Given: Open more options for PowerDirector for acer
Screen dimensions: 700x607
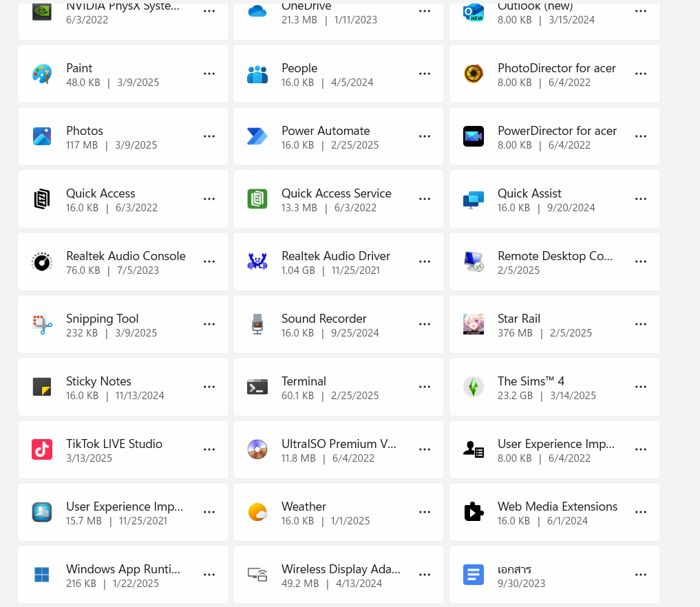Looking at the screenshot, I should click(641, 136).
